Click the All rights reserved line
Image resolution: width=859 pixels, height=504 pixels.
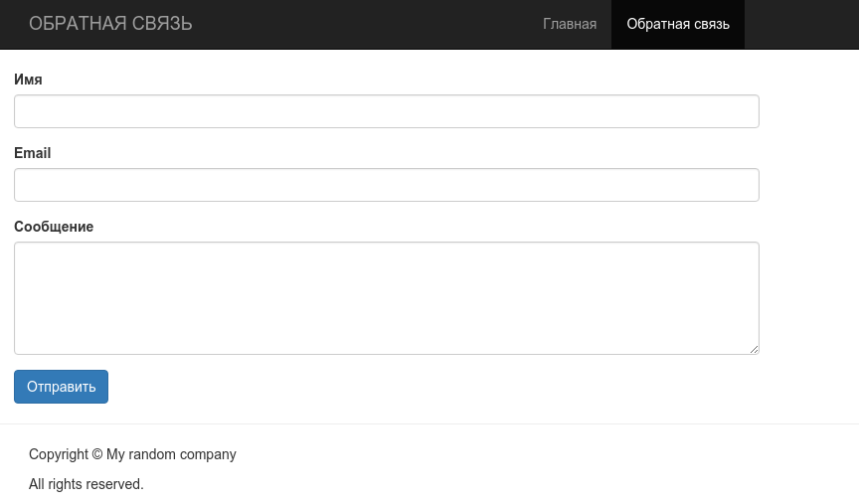coord(86,484)
